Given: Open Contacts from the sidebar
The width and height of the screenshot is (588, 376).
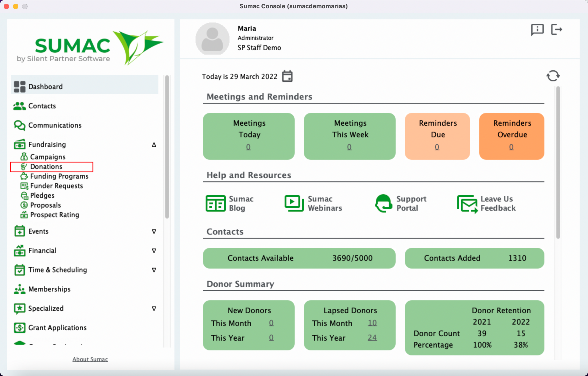Looking at the screenshot, I should point(42,106).
